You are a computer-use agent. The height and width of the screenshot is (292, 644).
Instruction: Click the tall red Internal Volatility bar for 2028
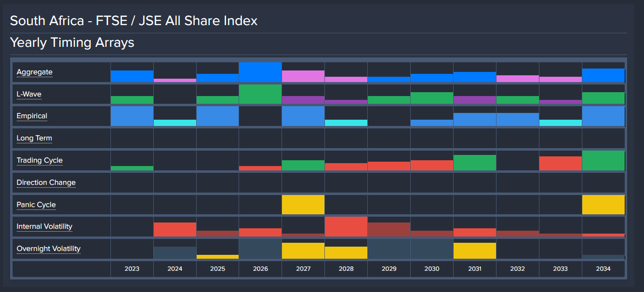(x=346, y=227)
